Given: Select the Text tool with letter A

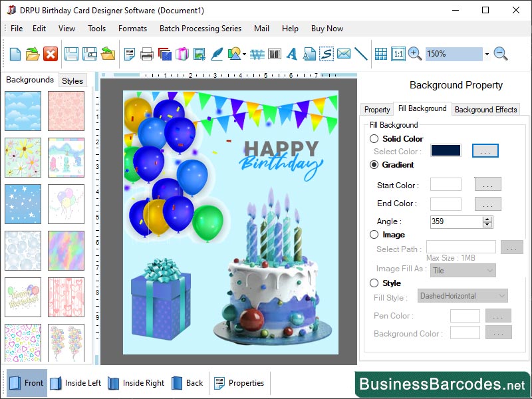Looking at the screenshot, I should pyautogui.click(x=291, y=54).
